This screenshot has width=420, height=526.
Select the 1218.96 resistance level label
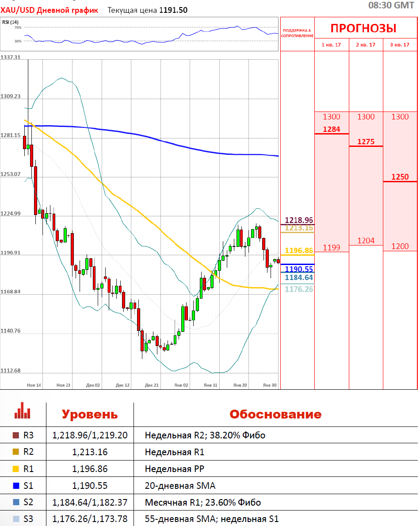299,220
